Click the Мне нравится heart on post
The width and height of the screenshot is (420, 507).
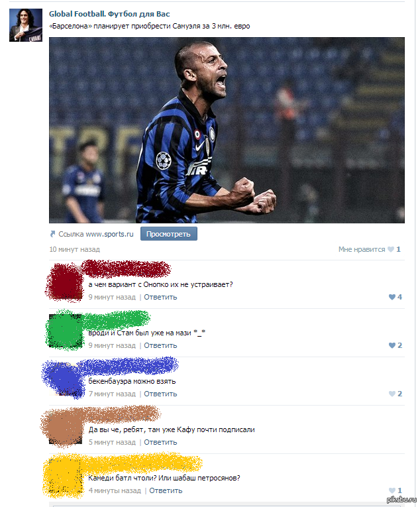click(x=391, y=249)
